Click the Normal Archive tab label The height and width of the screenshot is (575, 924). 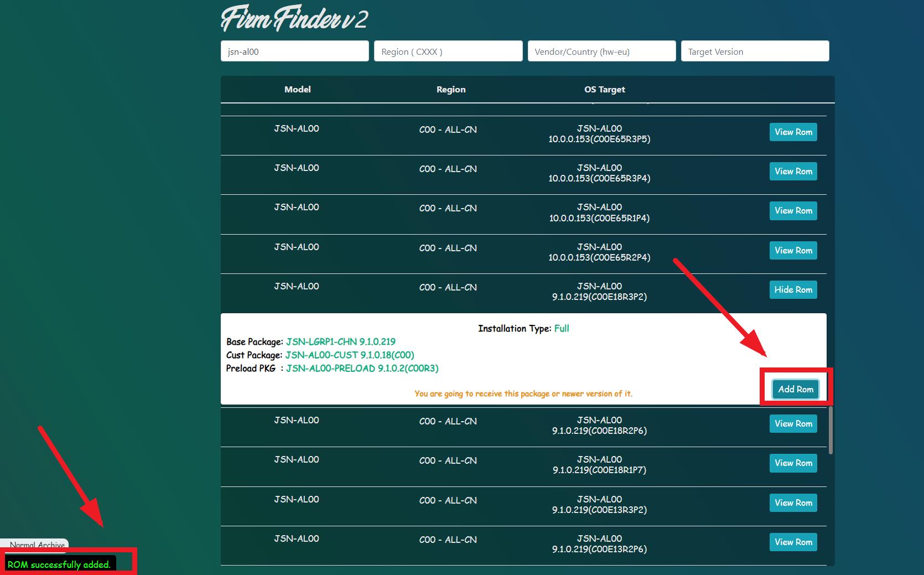pos(37,545)
